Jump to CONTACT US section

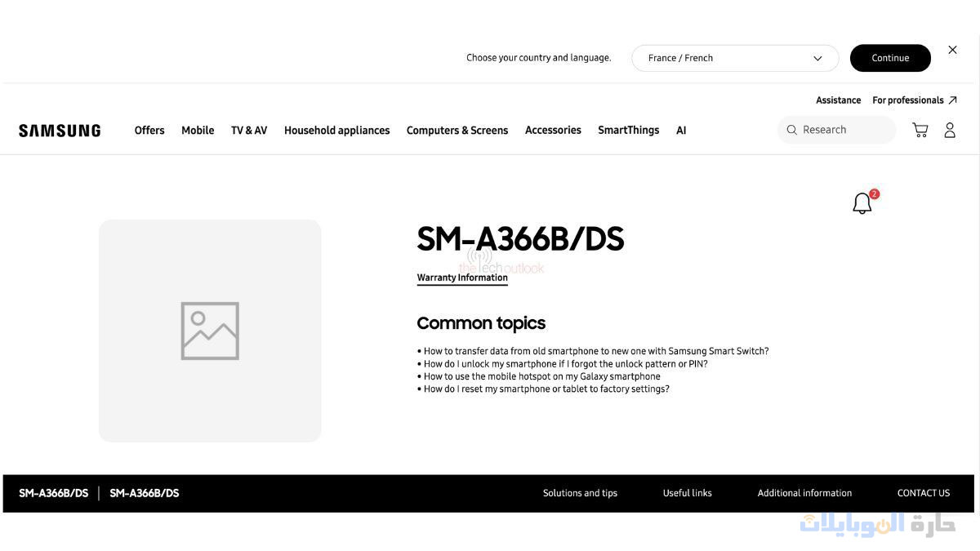(923, 493)
